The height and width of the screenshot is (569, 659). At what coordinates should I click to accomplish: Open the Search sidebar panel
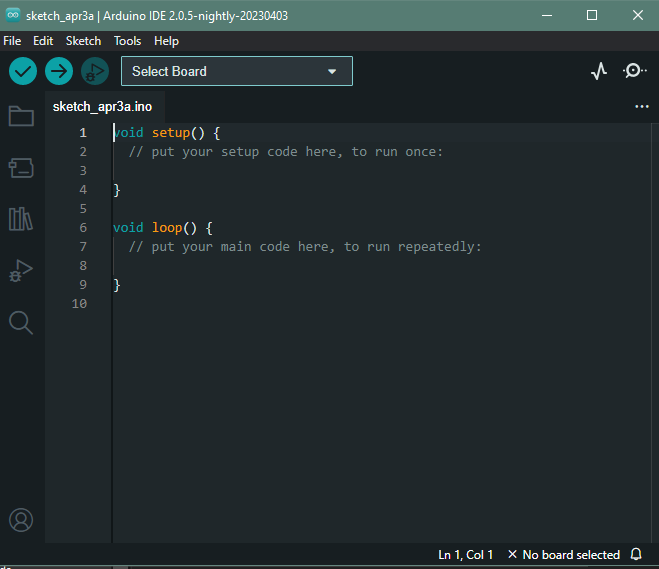21,323
